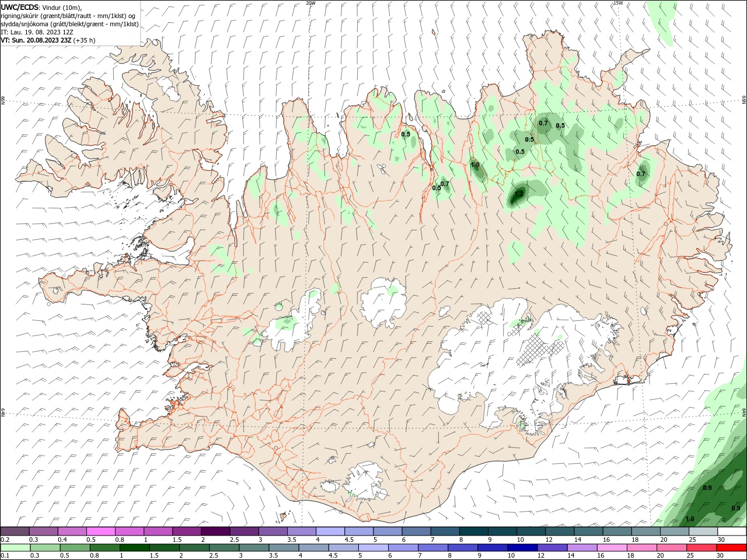The height and width of the screenshot is (560, 747).
Task: Pick the 25 light gray swatch in upper row
Action: tap(704, 531)
